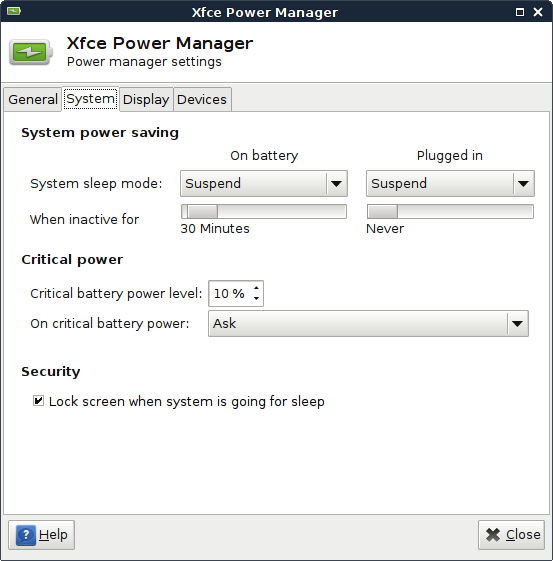The width and height of the screenshot is (553, 561).
Task: Click the Close button
Action: [x=512, y=535]
